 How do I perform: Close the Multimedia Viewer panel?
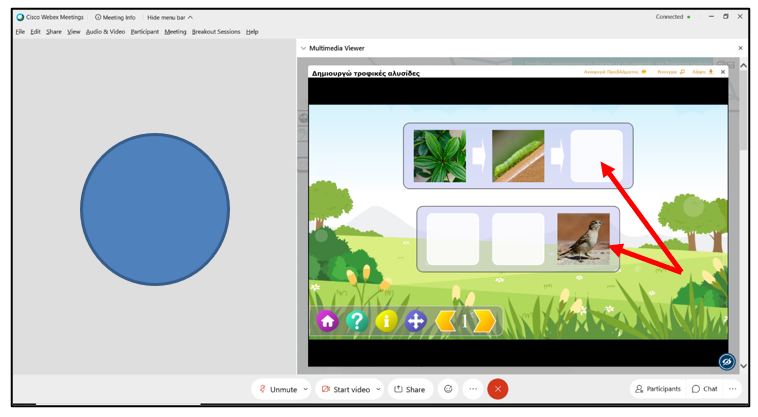click(740, 48)
